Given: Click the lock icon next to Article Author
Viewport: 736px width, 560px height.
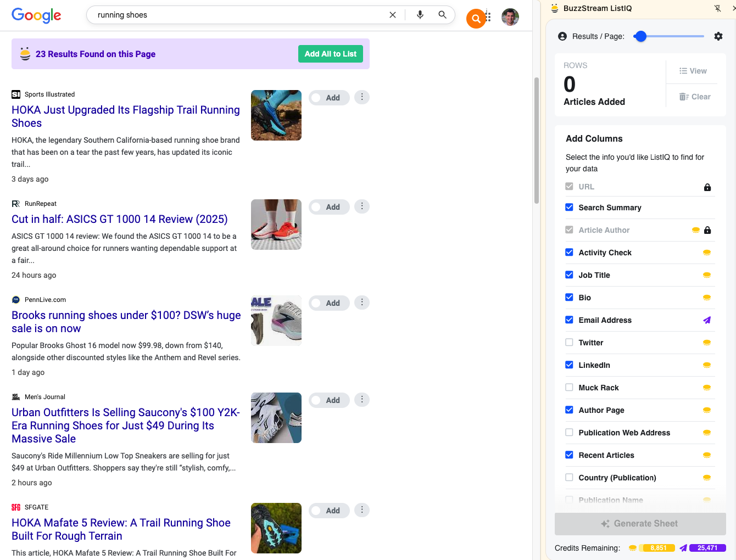Looking at the screenshot, I should coord(708,231).
